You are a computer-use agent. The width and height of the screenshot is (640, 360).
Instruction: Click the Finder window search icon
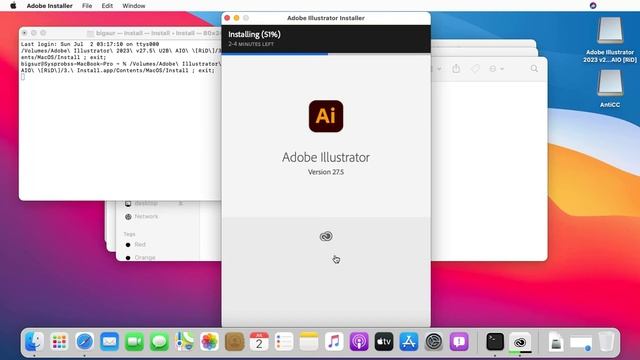534,69
